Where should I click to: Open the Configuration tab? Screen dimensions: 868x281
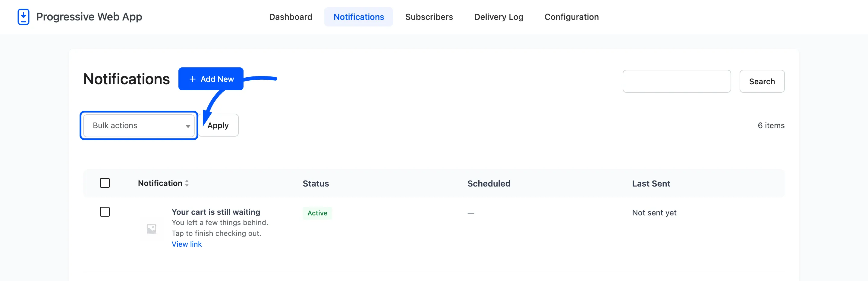[571, 17]
